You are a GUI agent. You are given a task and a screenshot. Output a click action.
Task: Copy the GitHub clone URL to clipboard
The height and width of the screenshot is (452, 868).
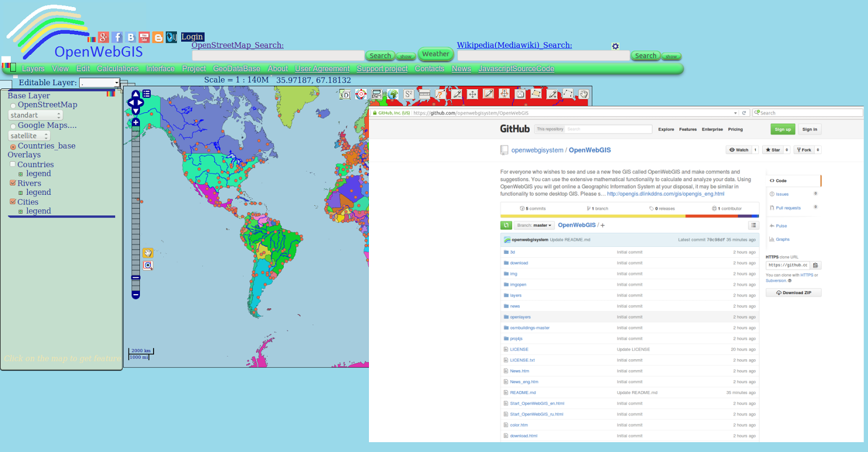tap(815, 265)
